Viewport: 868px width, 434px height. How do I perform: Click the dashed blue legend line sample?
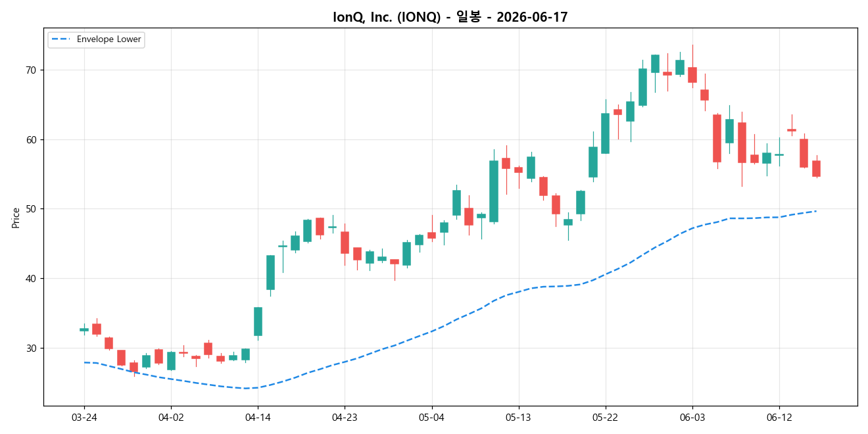click(x=62, y=39)
